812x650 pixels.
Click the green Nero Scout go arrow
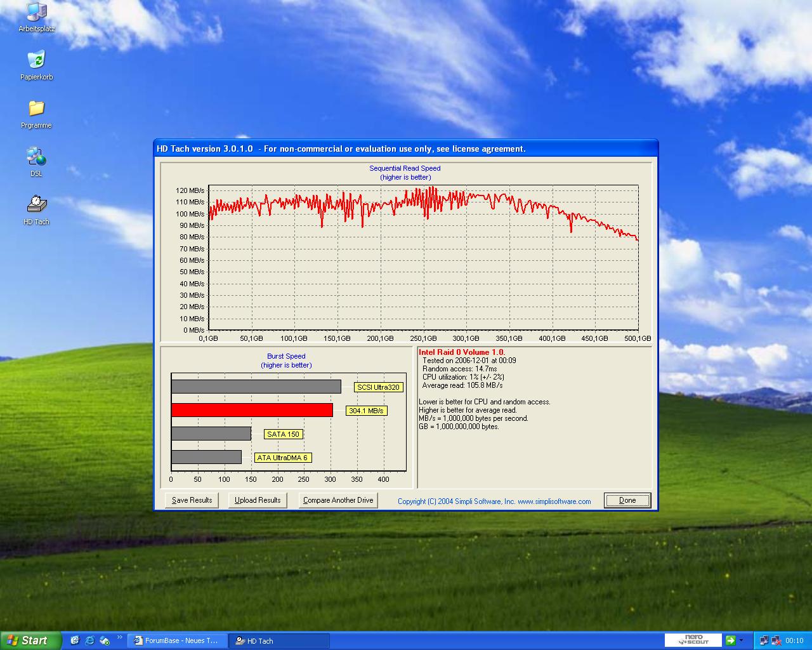click(x=731, y=640)
